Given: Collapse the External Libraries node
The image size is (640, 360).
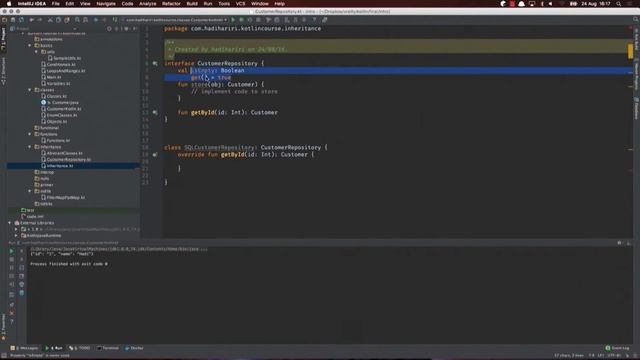Looking at the screenshot, I should coord(10,223).
